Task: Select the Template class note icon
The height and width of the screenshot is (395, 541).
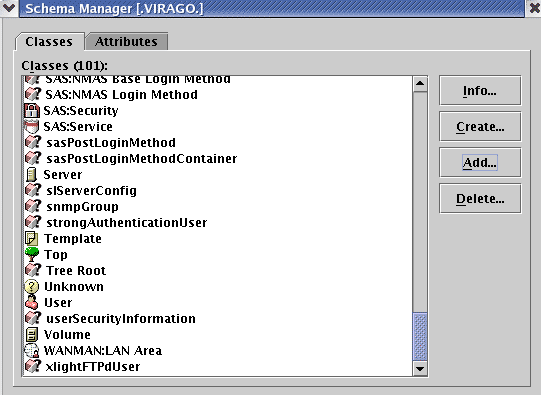Action: click(32, 239)
